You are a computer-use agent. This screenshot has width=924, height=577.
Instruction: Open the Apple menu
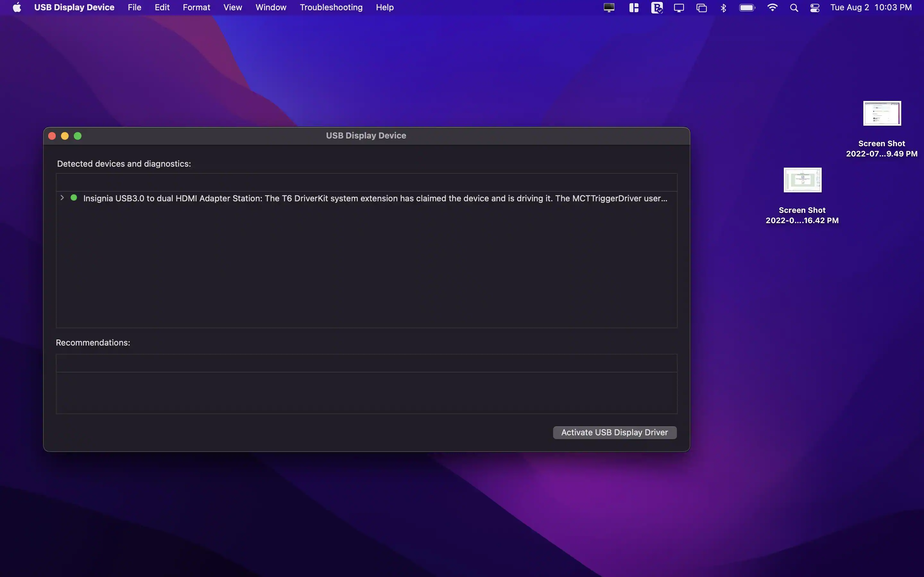pos(17,8)
